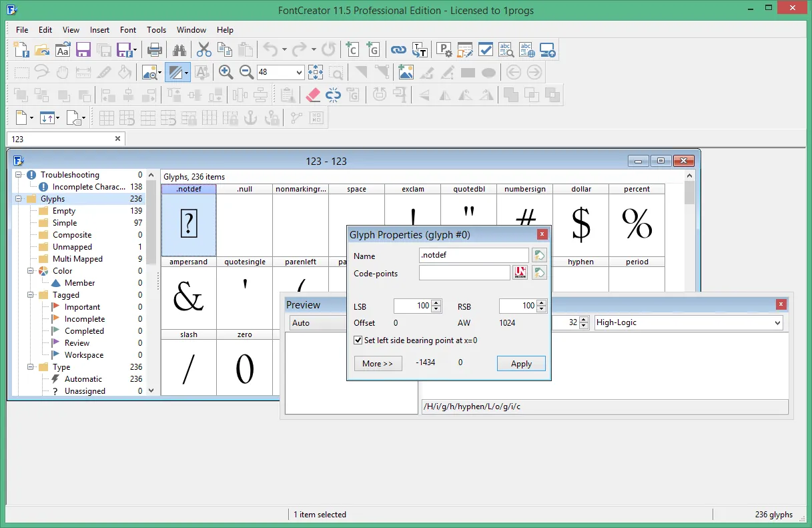
Task: Open the Edit menu
Action: point(45,30)
